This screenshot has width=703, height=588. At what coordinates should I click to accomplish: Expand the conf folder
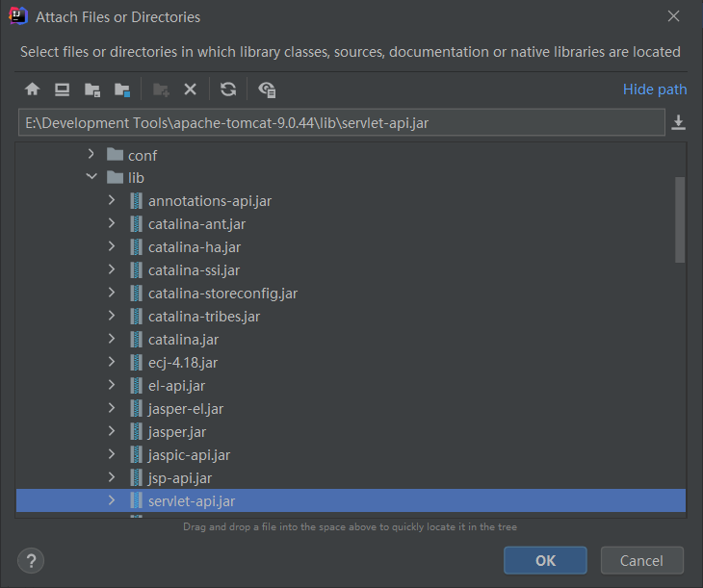tap(91, 154)
